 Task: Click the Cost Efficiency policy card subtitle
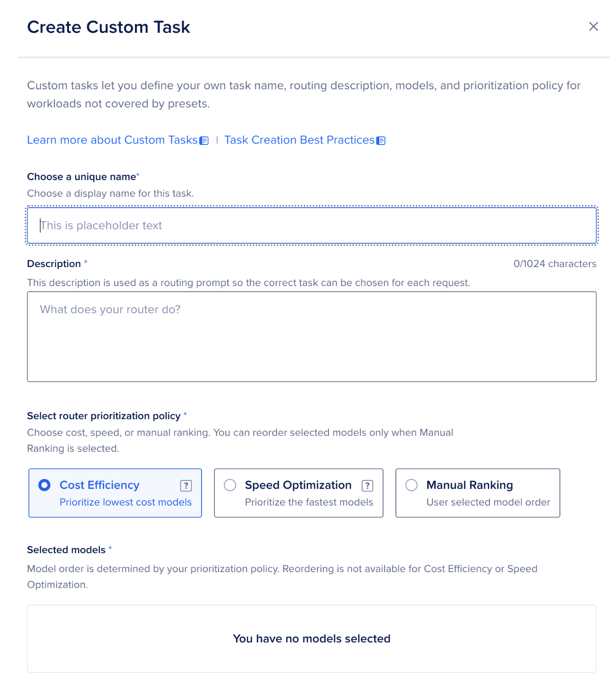click(x=125, y=502)
